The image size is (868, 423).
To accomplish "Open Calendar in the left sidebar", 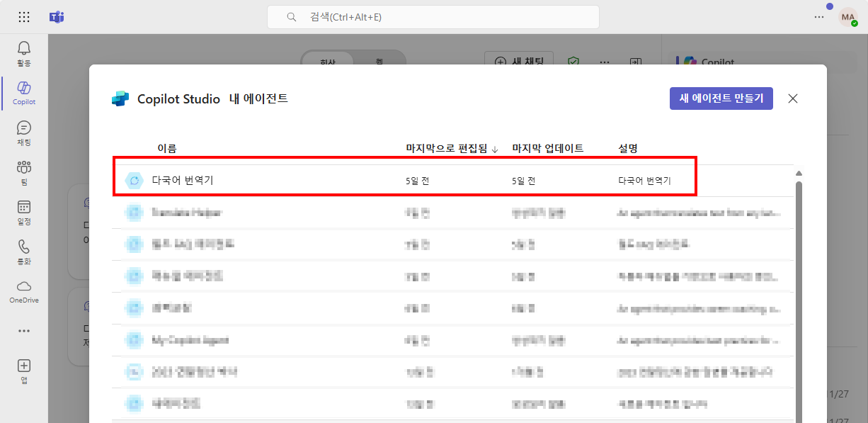I will (24, 212).
